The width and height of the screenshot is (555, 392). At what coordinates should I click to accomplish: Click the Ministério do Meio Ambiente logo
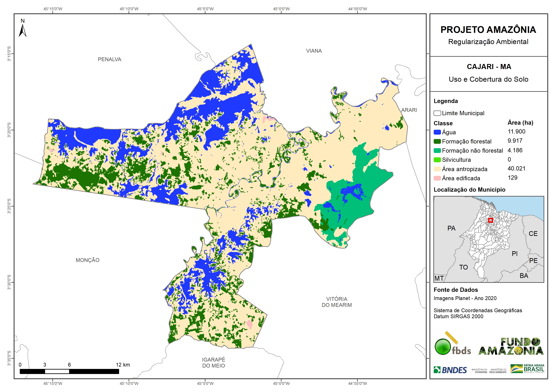(x=498, y=371)
